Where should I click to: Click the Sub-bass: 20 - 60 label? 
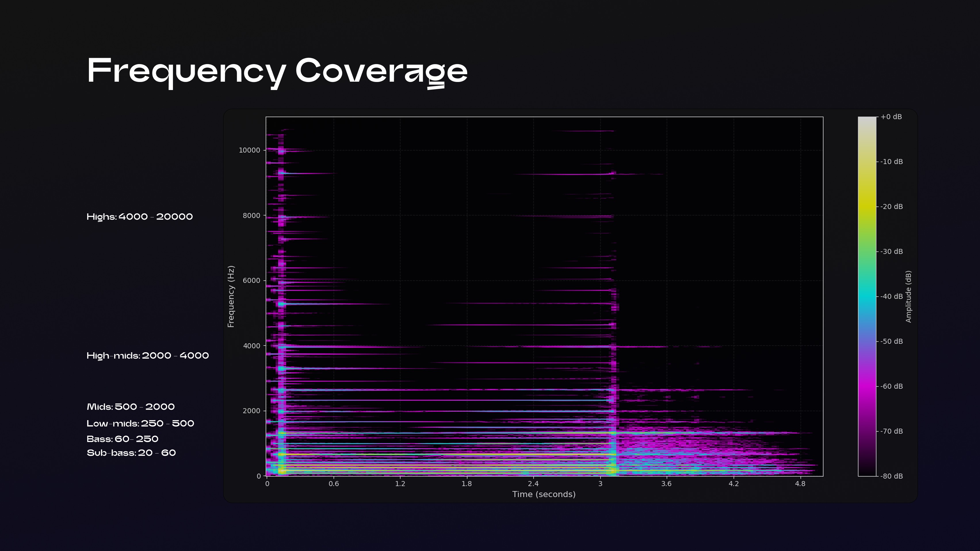[x=131, y=453]
